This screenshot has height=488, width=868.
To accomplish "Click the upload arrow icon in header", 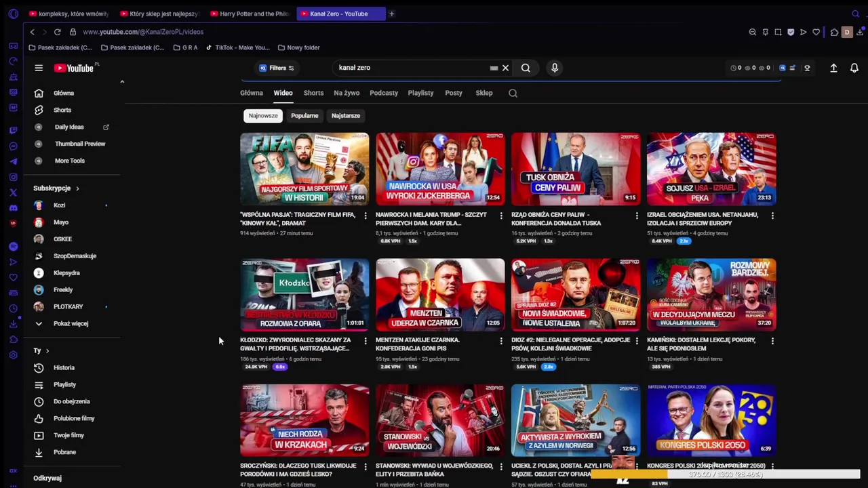I will tap(833, 68).
